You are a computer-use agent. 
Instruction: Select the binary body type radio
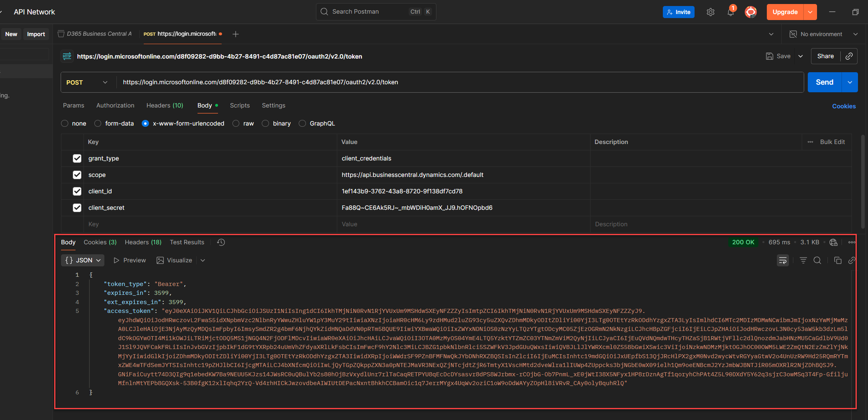pyautogui.click(x=265, y=124)
